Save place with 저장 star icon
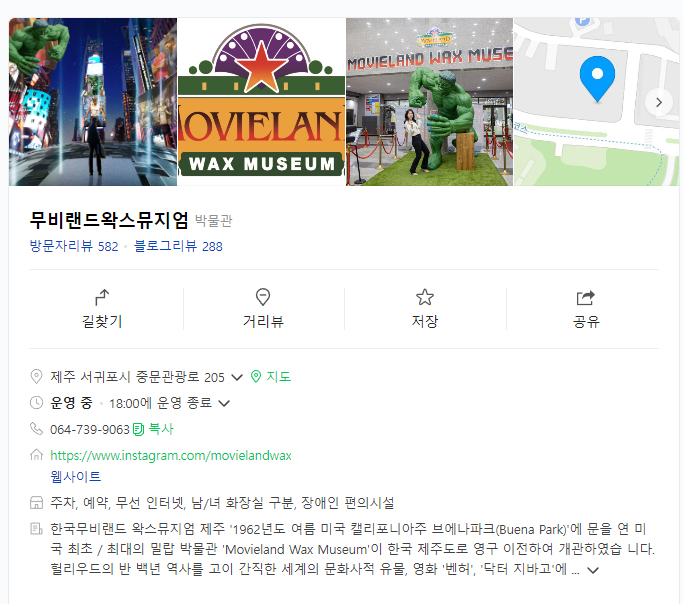 (425, 297)
